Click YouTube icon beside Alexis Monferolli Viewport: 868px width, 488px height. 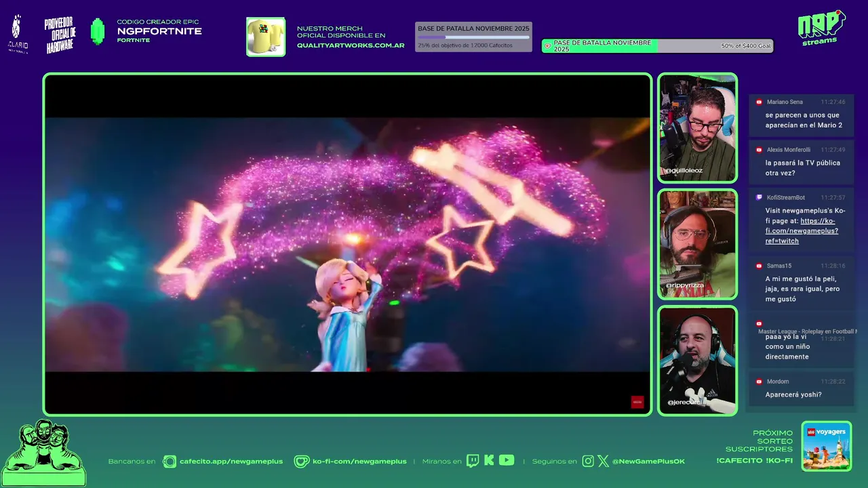tap(759, 150)
